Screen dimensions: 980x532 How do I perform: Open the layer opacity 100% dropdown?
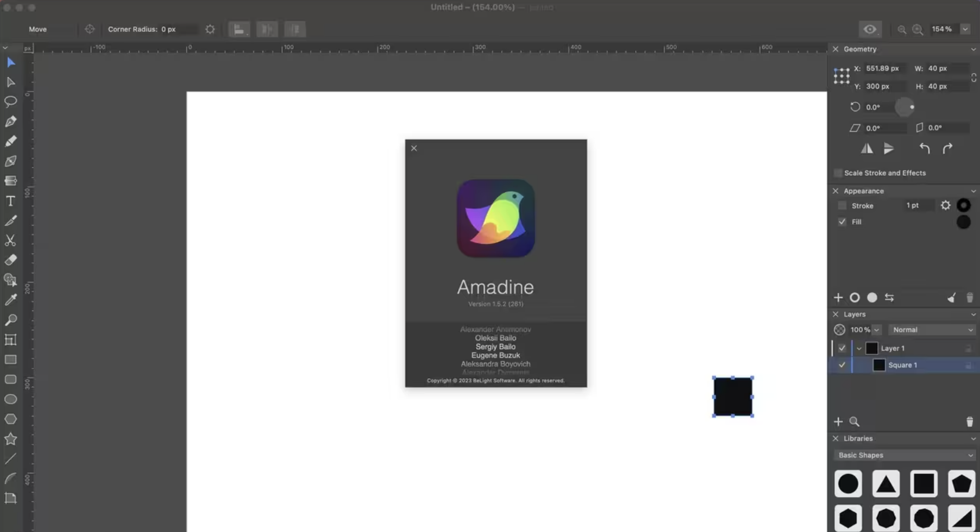click(x=877, y=330)
